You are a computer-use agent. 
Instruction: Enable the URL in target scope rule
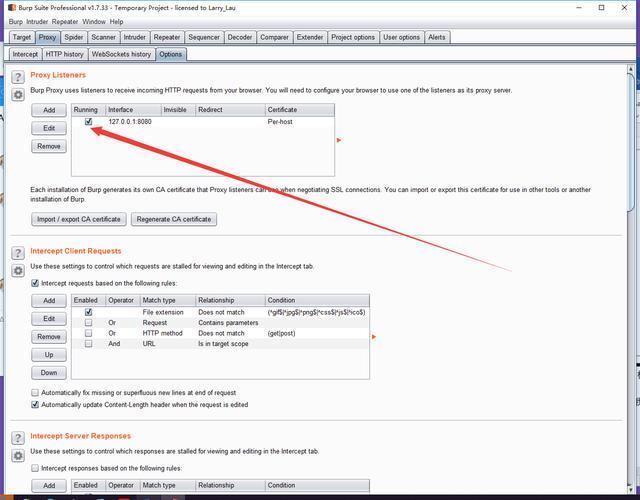(89, 344)
